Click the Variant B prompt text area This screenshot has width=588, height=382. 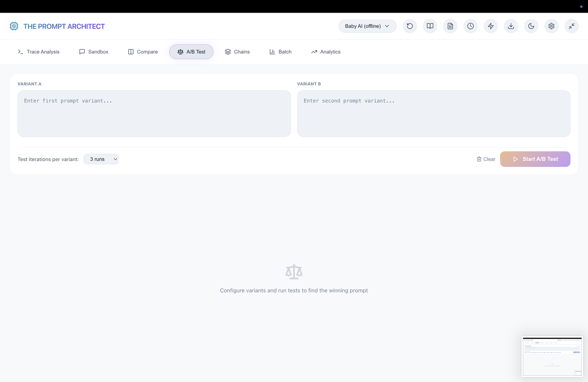click(x=434, y=114)
